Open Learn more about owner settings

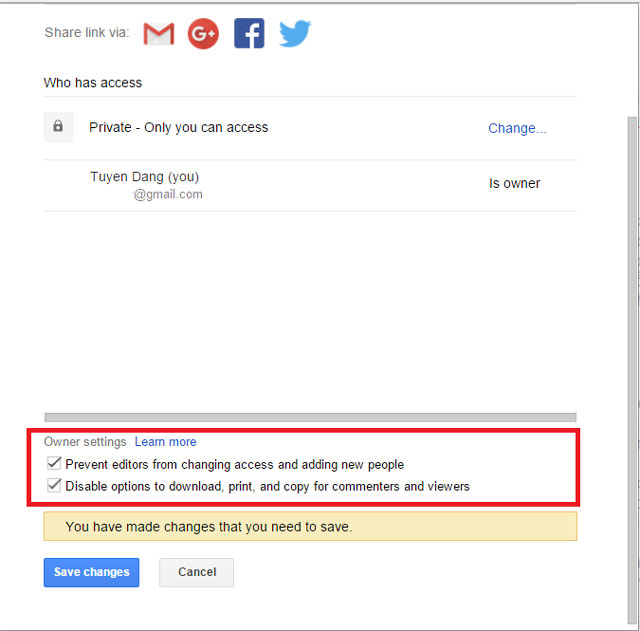[x=165, y=442]
